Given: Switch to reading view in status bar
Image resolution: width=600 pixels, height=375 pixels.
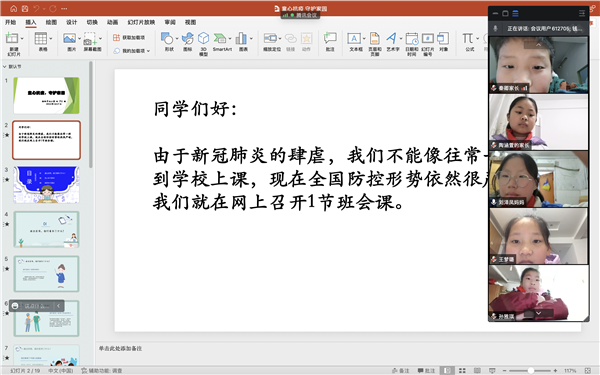Looking at the screenshot, I should (x=477, y=370).
